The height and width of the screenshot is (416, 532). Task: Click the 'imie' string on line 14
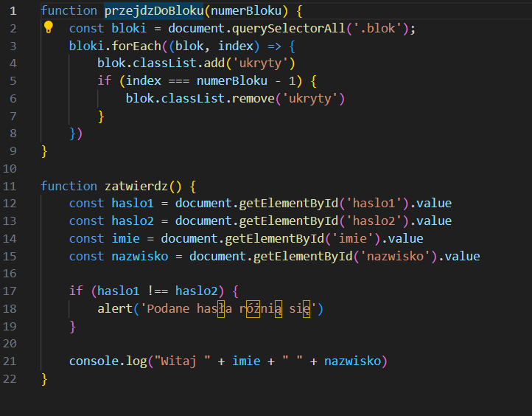point(354,239)
